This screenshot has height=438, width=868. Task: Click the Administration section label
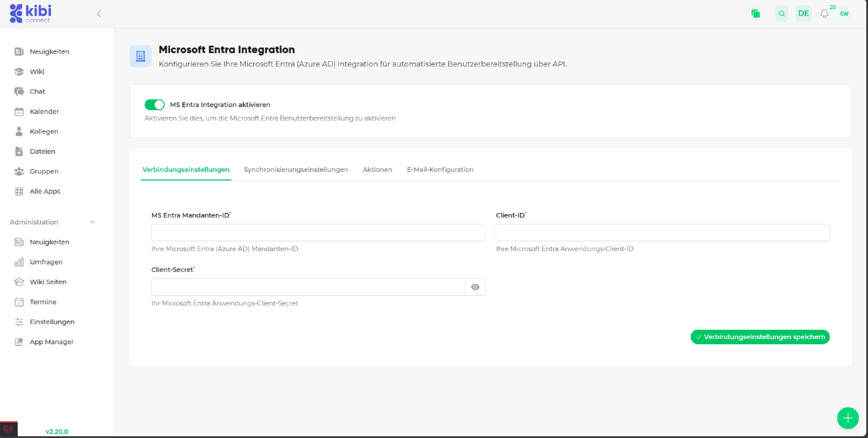[x=34, y=222]
